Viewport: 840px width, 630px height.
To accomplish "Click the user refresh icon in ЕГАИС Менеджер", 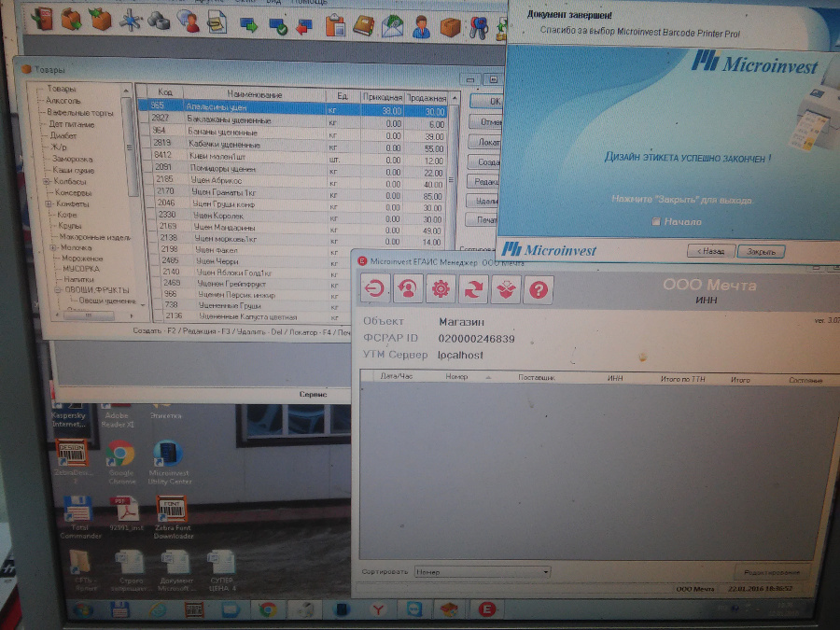I will pos(408,289).
